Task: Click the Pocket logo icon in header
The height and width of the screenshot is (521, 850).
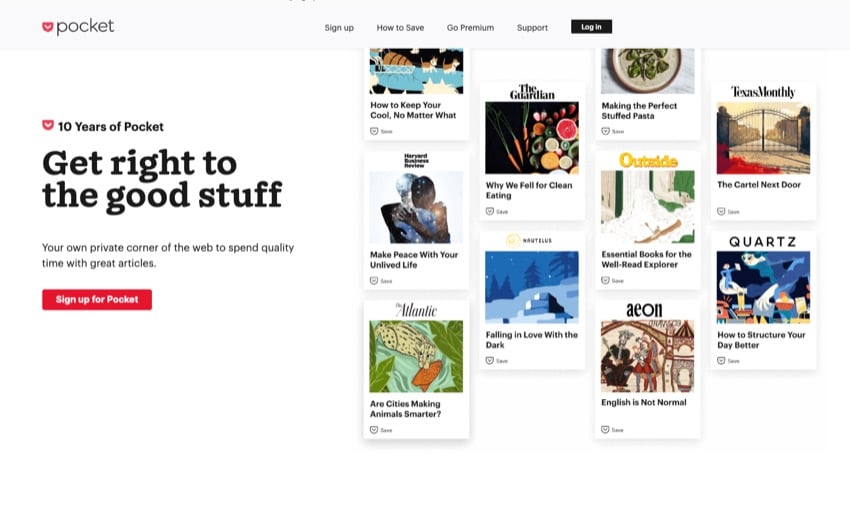Action: 48,27
